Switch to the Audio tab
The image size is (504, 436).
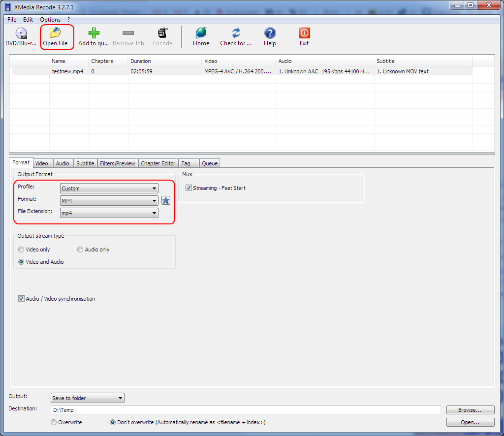(63, 163)
